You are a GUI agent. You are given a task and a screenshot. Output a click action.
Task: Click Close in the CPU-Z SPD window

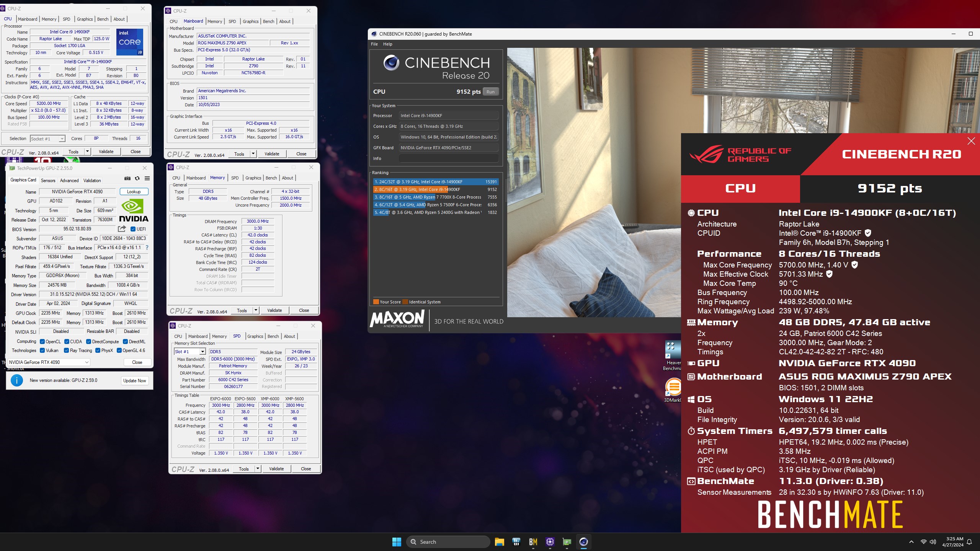pyautogui.click(x=306, y=469)
